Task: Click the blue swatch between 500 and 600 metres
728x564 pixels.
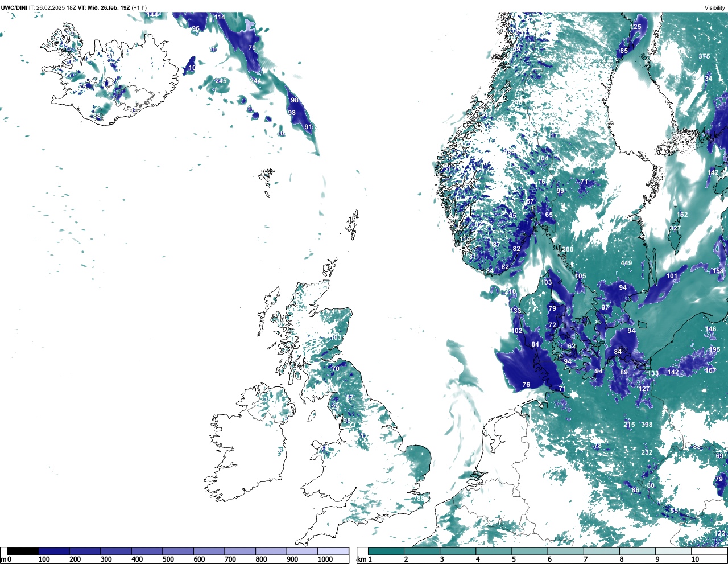Action: point(178,551)
